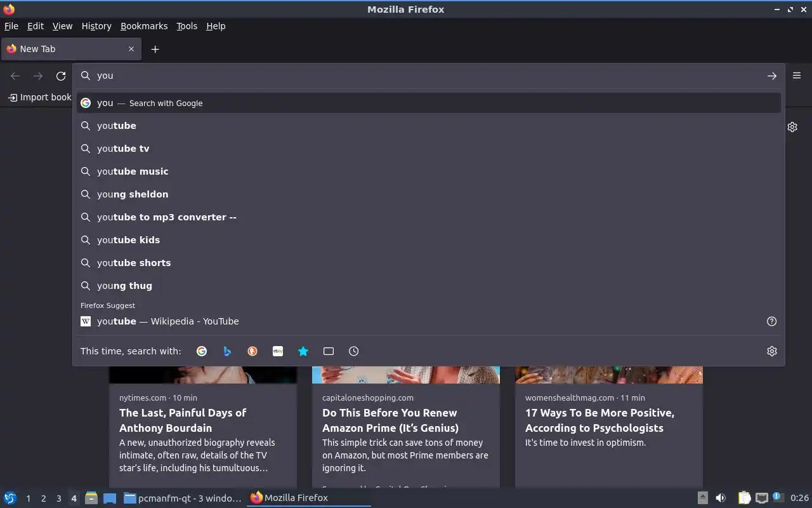Select the 'youtube shorts' suggestion
Screen dimensions: 812x508
(x=429, y=263)
